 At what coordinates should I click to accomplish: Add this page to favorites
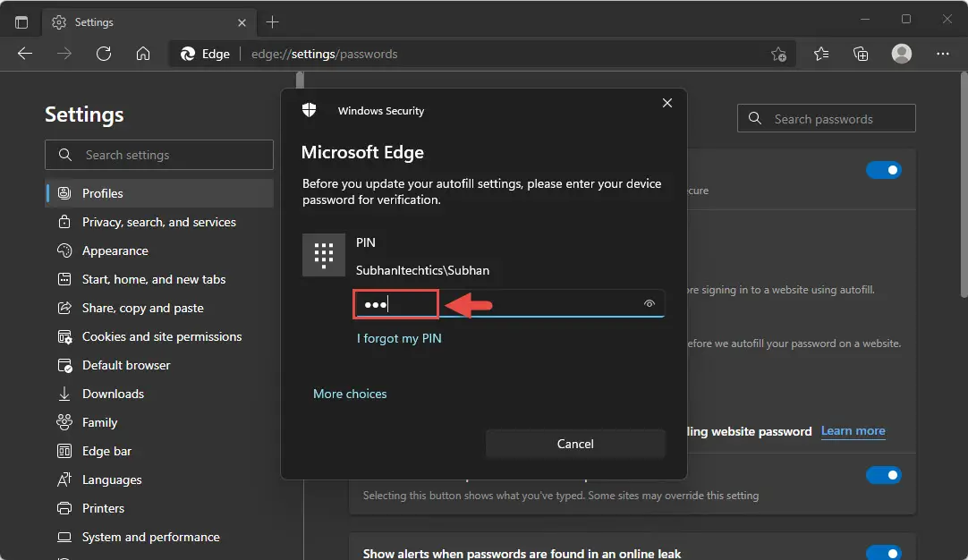click(778, 55)
